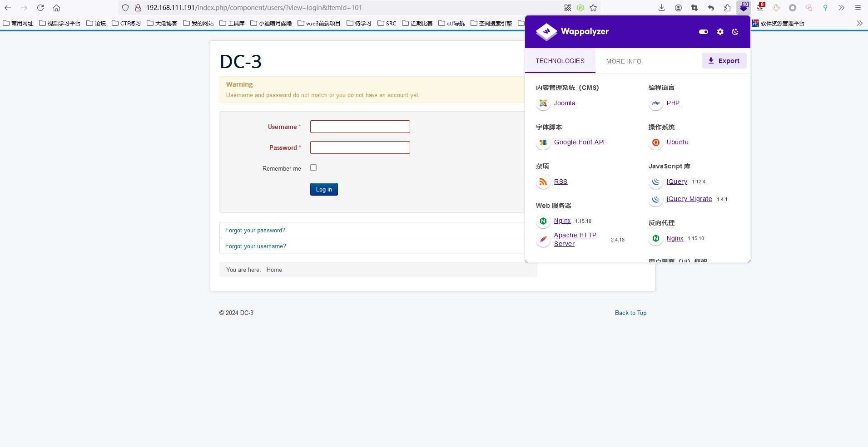Click the Wappalyzer extension toolbar icon

click(x=743, y=8)
